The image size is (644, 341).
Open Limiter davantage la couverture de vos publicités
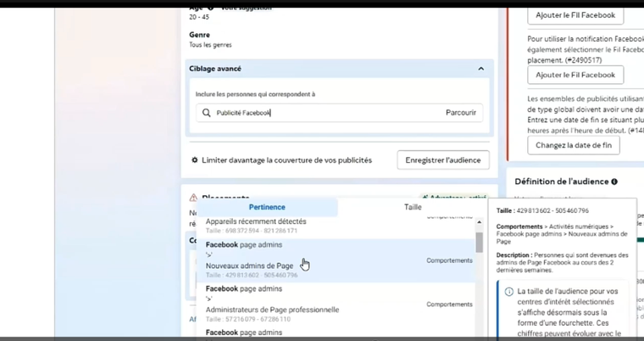coord(286,160)
